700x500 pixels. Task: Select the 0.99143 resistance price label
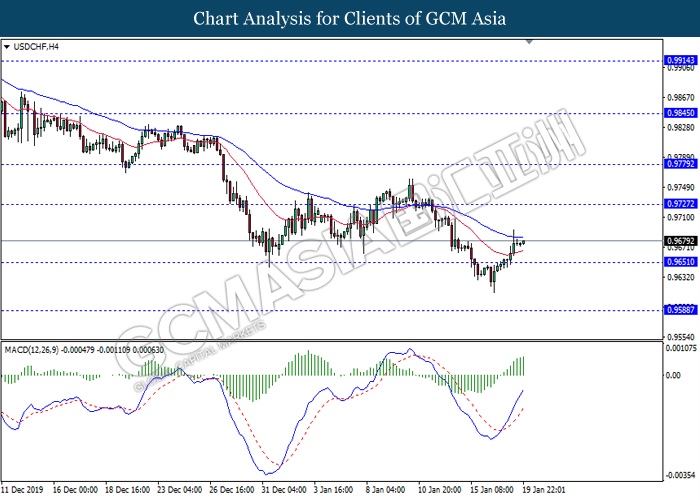pos(681,60)
